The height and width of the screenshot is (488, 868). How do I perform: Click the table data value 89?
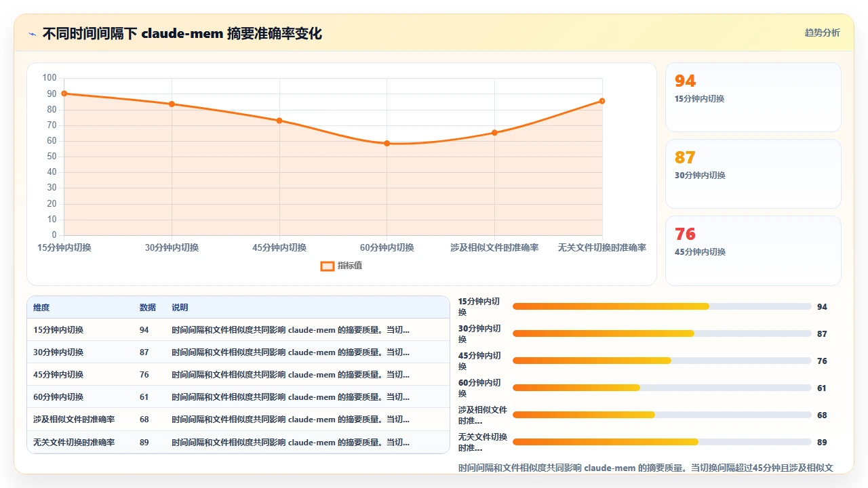tap(144, 443)
